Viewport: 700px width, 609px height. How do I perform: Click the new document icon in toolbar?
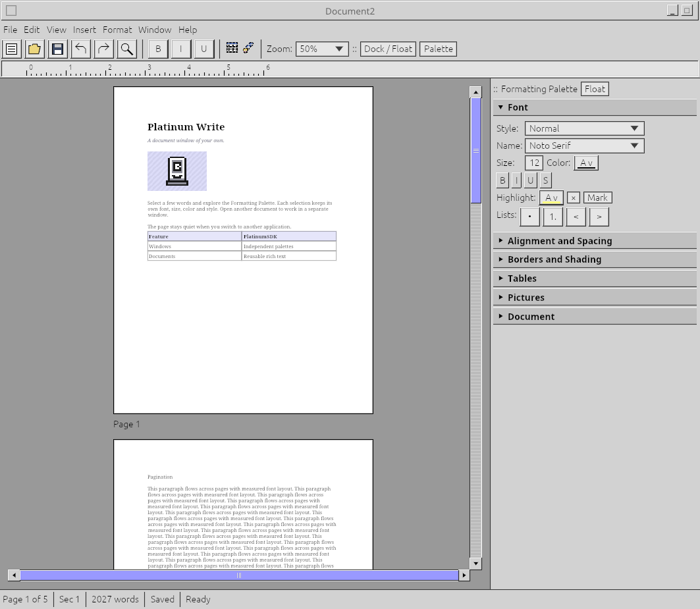(12, 49)
